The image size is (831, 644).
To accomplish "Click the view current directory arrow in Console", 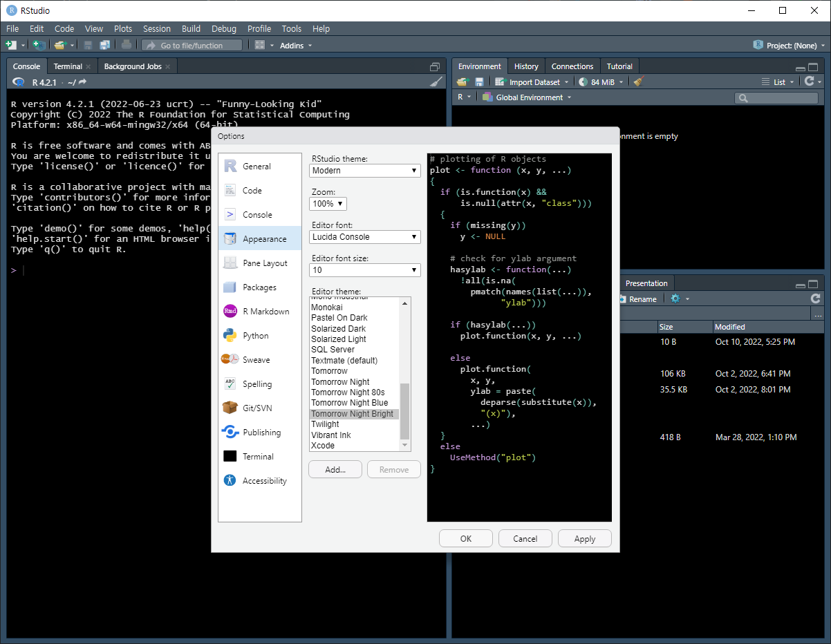I will click(x=83, y=82).
